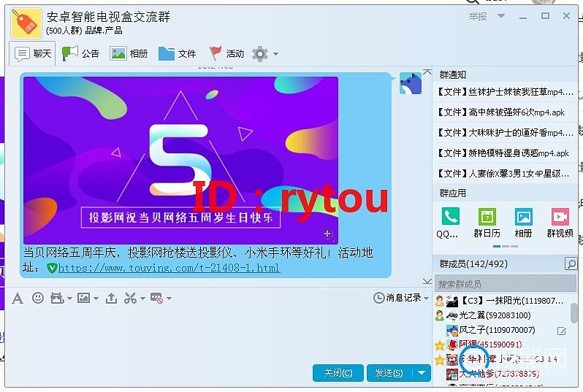This screenshot has width=583, height=392.
Task: Open the 高中妹 apk file notification
Action: click(506, 112)
